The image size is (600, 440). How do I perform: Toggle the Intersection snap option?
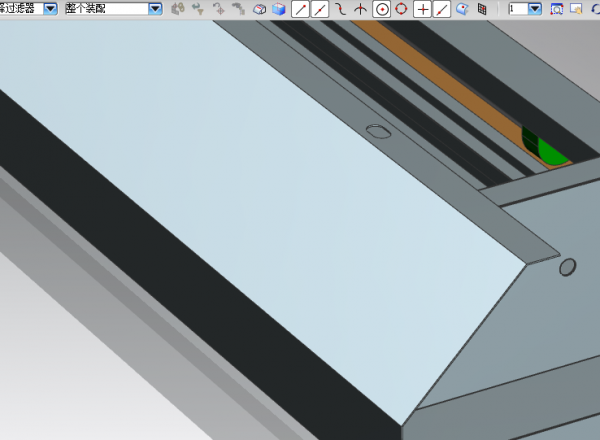(x=360, y=9)
